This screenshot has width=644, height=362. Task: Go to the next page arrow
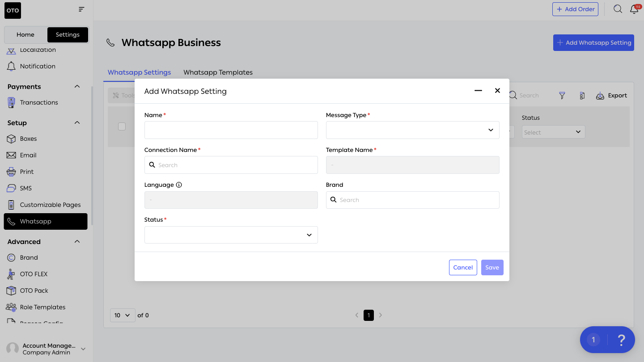click(x=381, y=315)
